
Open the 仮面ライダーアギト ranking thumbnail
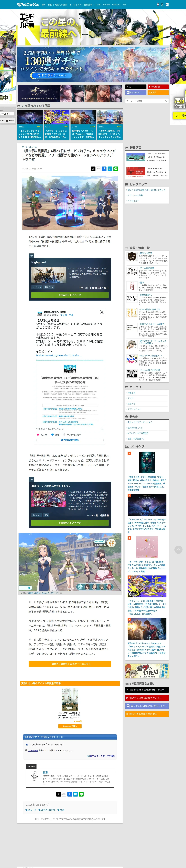pos(147,462)
